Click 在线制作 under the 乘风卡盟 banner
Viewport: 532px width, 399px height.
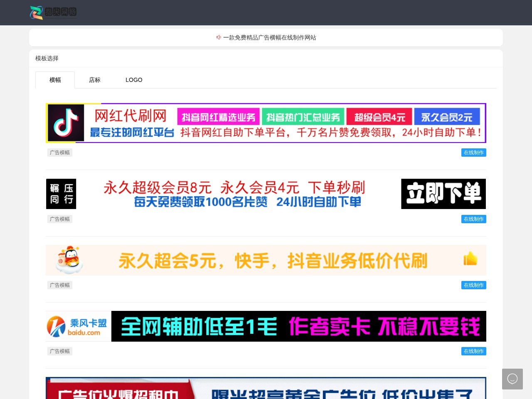point(474,351)
